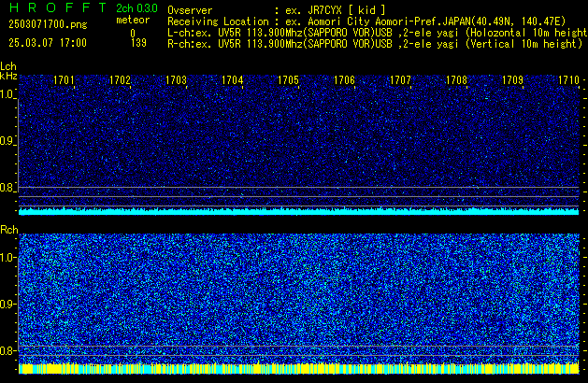This screenshot has width=588, height=383.
Task: Click the R-ch UV5R description line
Action: (x=375, y=44)
